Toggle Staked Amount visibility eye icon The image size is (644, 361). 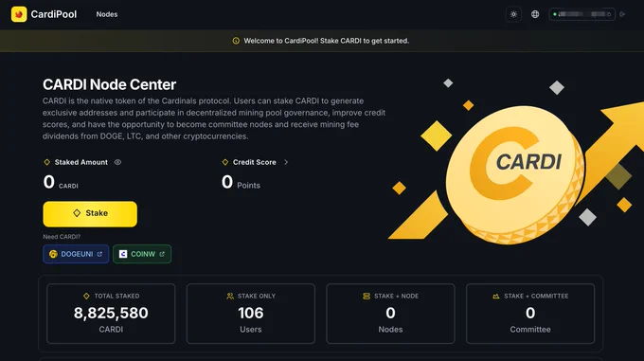[117, 162]
